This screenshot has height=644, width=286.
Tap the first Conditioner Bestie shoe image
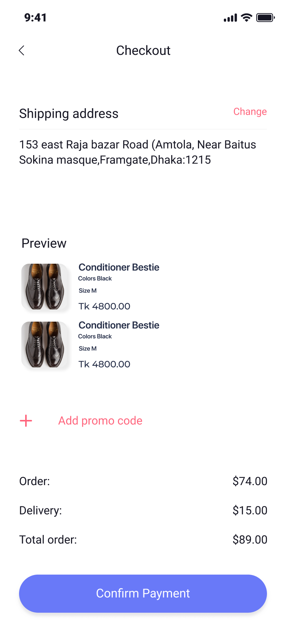tap(45, 287)
